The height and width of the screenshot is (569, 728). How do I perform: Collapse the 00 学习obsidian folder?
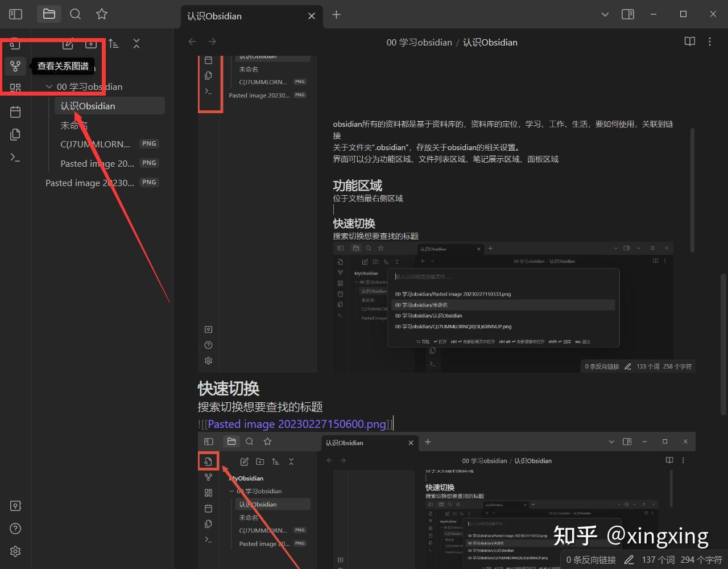tap(49, 86)
